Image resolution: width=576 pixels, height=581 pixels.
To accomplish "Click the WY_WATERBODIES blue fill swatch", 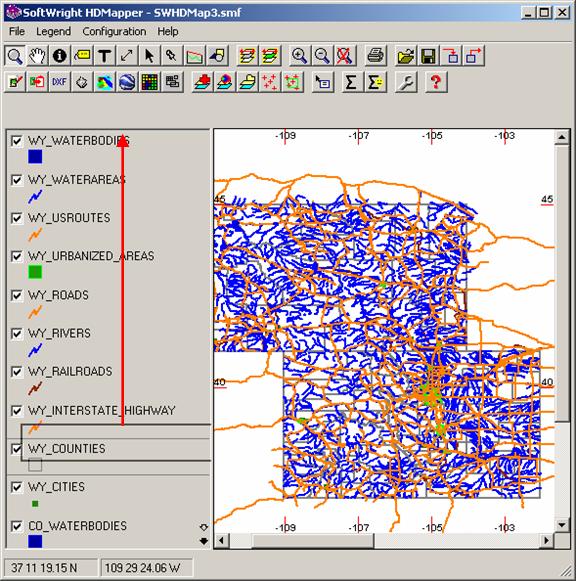I will [35, 157].
